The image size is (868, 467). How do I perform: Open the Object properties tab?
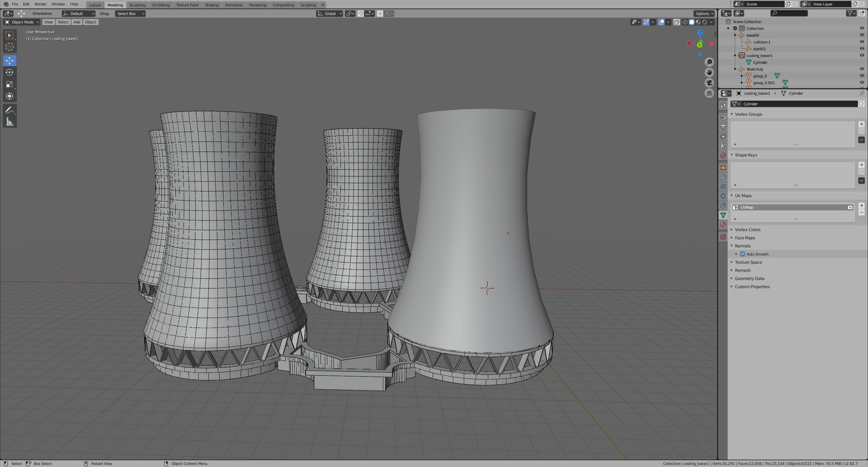(x=723, y=167)
